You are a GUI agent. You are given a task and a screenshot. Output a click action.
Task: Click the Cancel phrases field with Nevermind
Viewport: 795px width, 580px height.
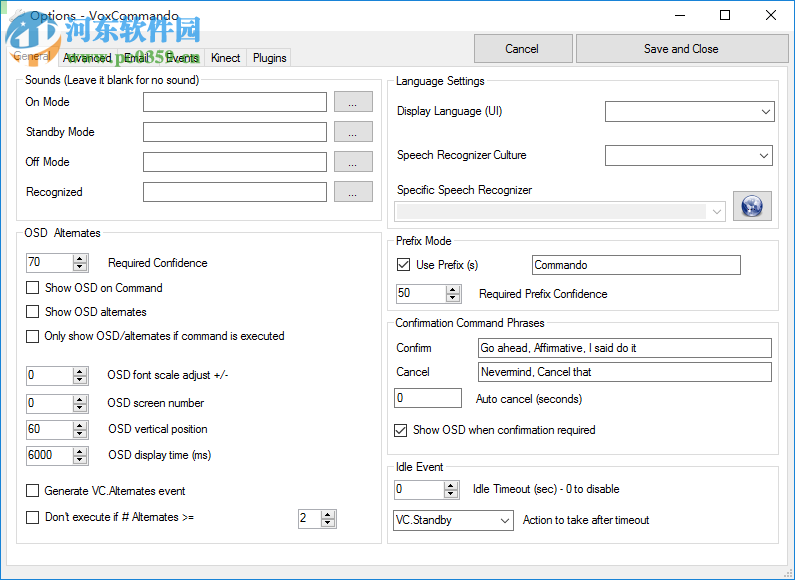click(x=625, y=372)
